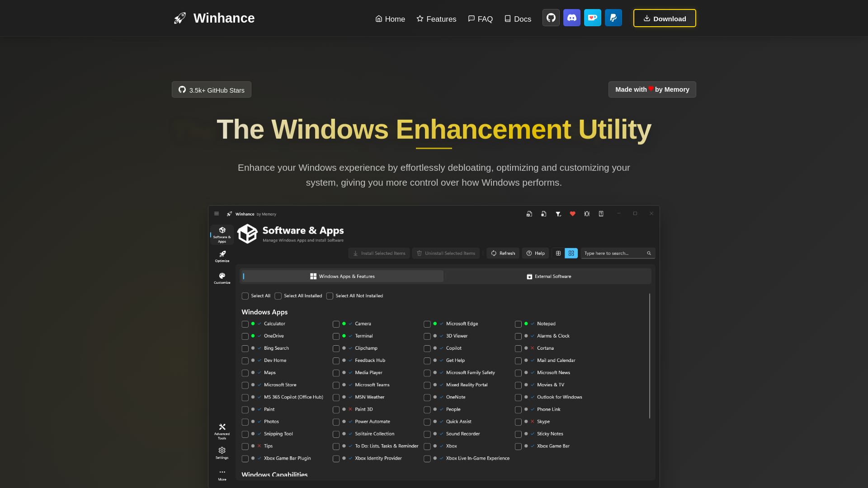Image resolution: width=868 pixels, height=488 pixels.
Task: Click the Solitaire Collection label
Action: [x=374, y=434]
